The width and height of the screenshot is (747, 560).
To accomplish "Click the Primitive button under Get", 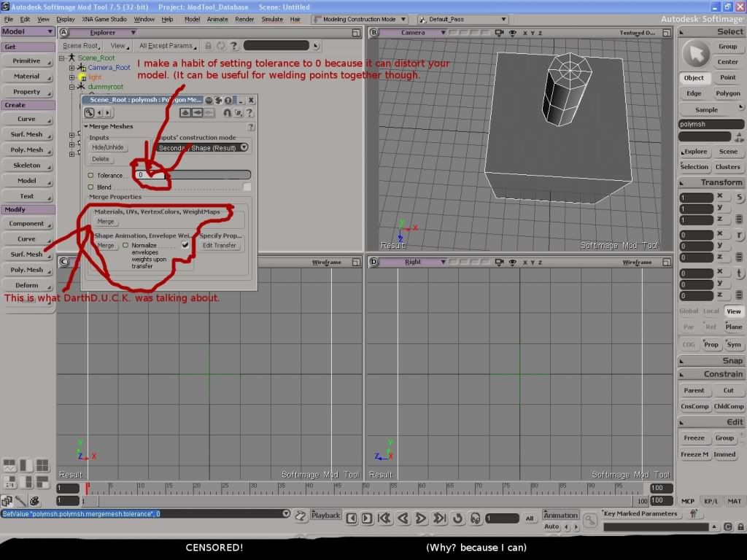I will (27, 61).
